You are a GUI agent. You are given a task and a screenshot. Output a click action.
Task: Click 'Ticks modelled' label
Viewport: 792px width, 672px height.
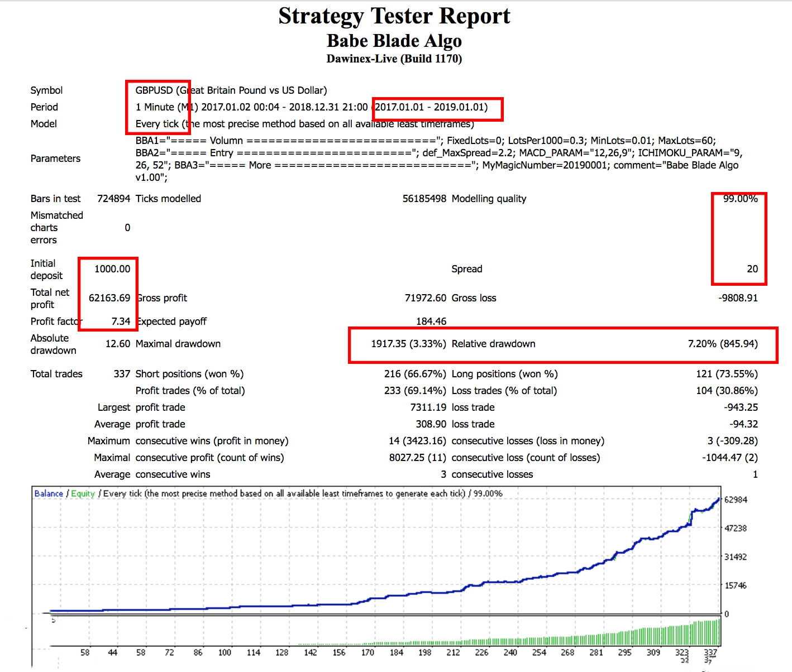(x=168, y=199)
